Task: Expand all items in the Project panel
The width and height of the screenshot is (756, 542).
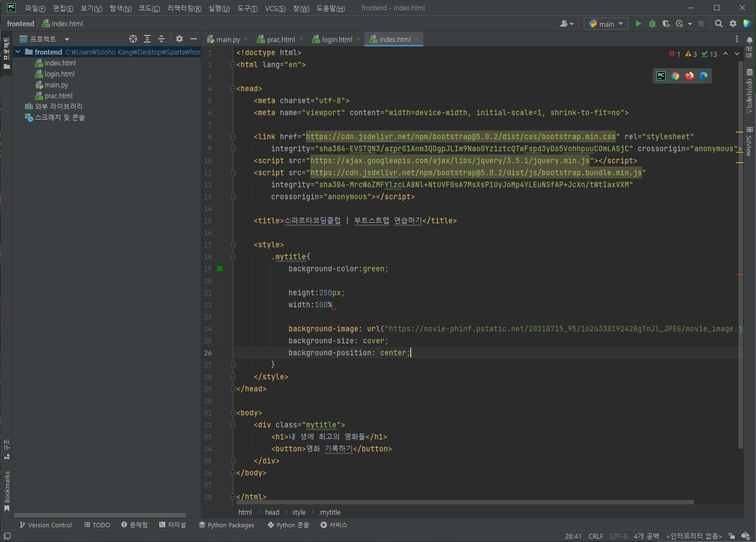Action: tap(147, 39)
